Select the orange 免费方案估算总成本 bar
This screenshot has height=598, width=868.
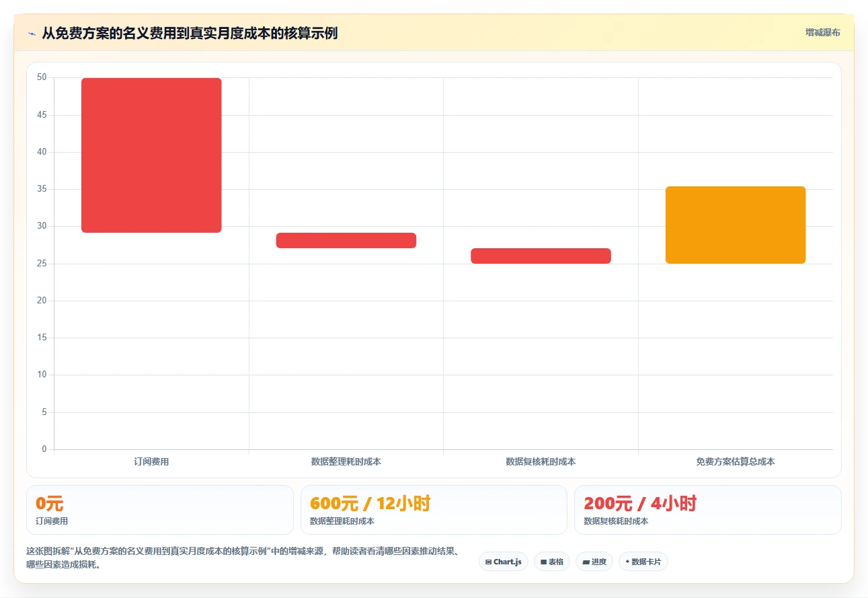(x=736, y=225)
